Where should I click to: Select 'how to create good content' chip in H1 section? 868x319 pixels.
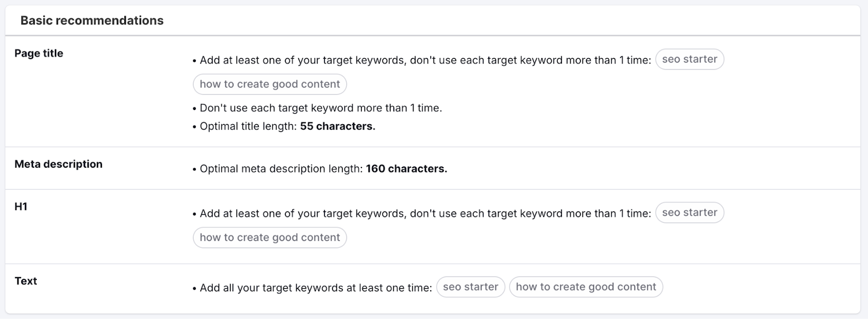coord(269,237)
